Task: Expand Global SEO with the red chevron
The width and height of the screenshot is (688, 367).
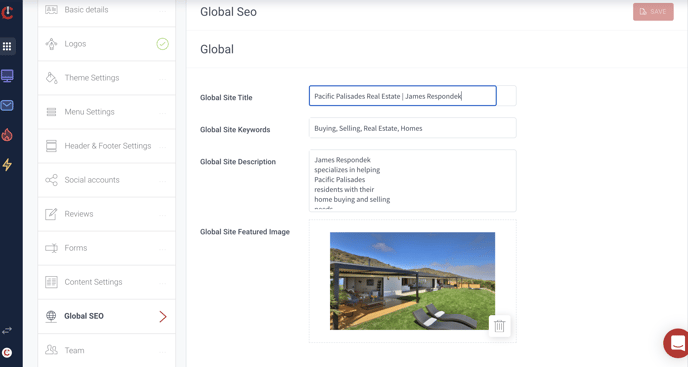Action: (163, 317)
